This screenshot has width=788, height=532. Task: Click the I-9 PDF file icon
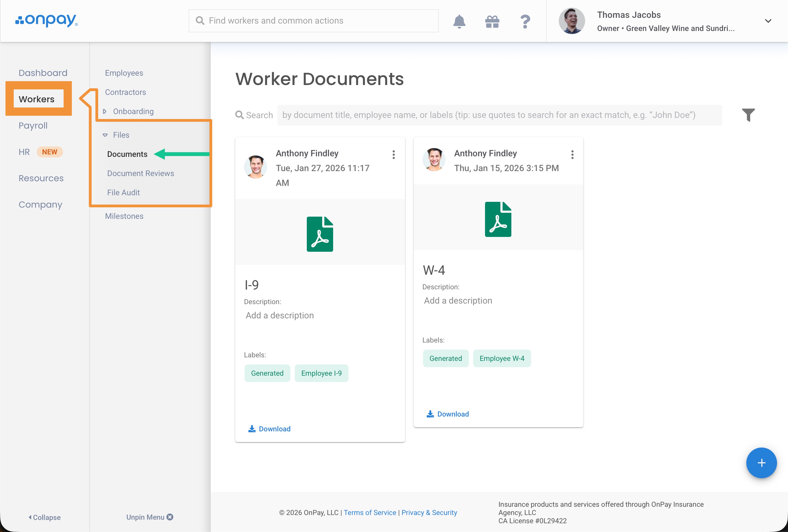point(319,234)
